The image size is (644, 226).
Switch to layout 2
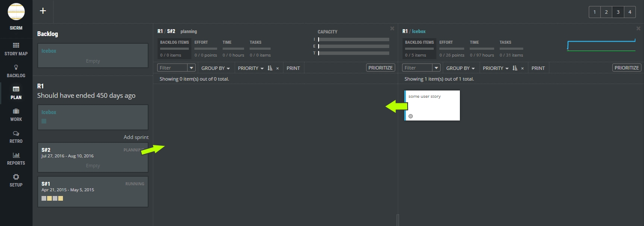click(x=606, y=12)
